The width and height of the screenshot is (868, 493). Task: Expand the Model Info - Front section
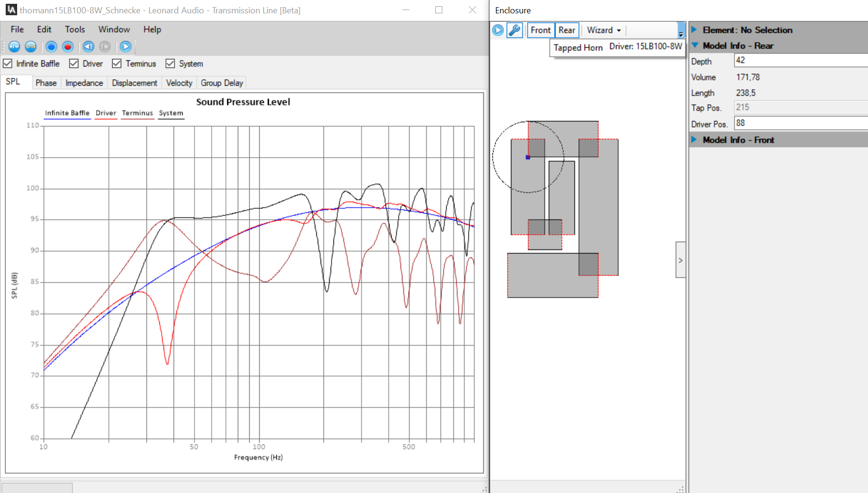tap(694, 139)
